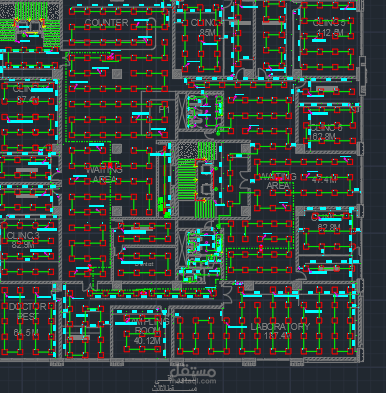
Task: Select the 112.8M clinic area value
Action: coord(330,32)
